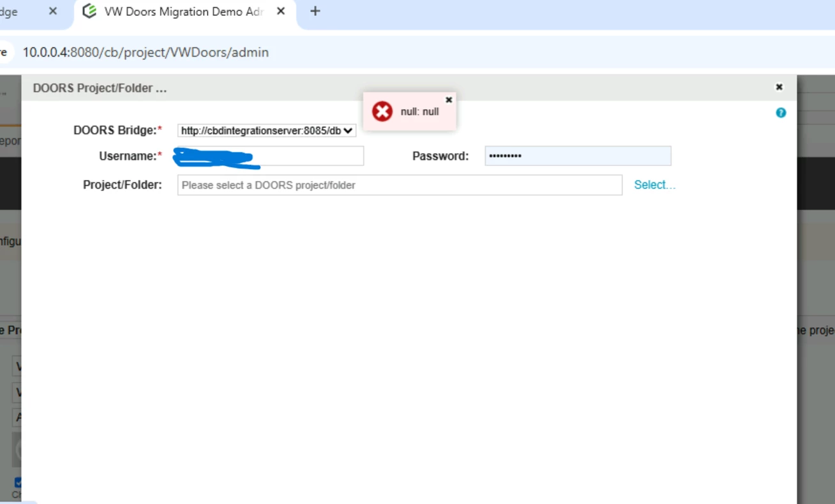Close the first browser tab
Viewport: 835px width, 504px height.
click(53, 11)
